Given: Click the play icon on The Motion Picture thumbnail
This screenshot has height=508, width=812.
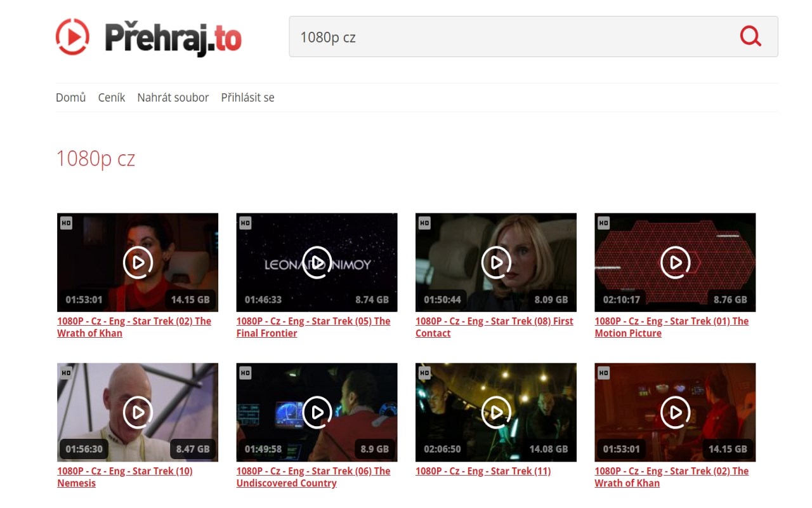Looking at the screenshot, I should (674, 262).
